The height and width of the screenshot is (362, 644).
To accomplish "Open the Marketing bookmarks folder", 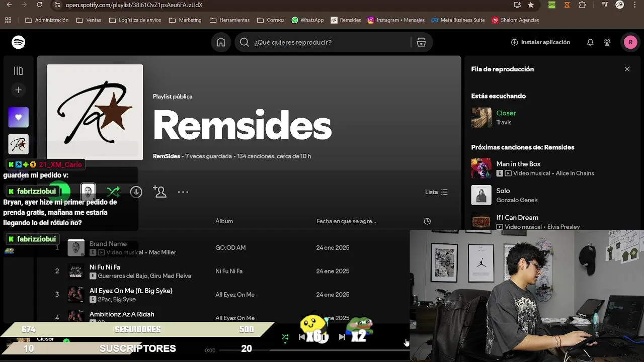I will (185, 20).
